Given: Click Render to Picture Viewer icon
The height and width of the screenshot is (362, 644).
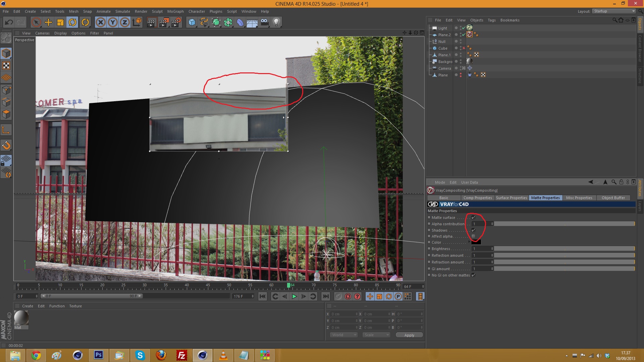Looking at the screenshot, I should [164, 22].
